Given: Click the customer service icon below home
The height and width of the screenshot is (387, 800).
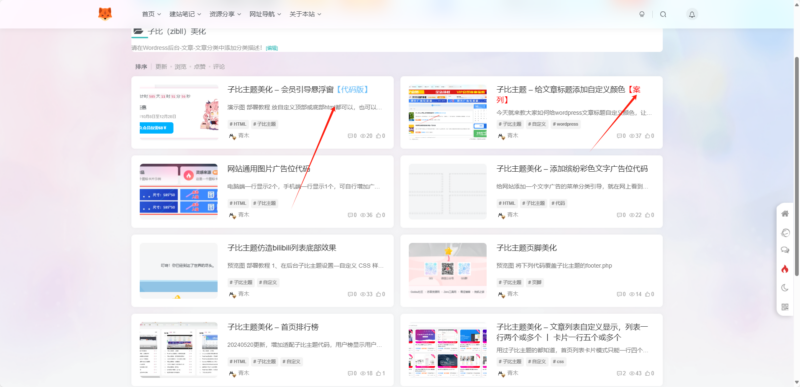Looking at the screenshot, I should tap(785, 233).
